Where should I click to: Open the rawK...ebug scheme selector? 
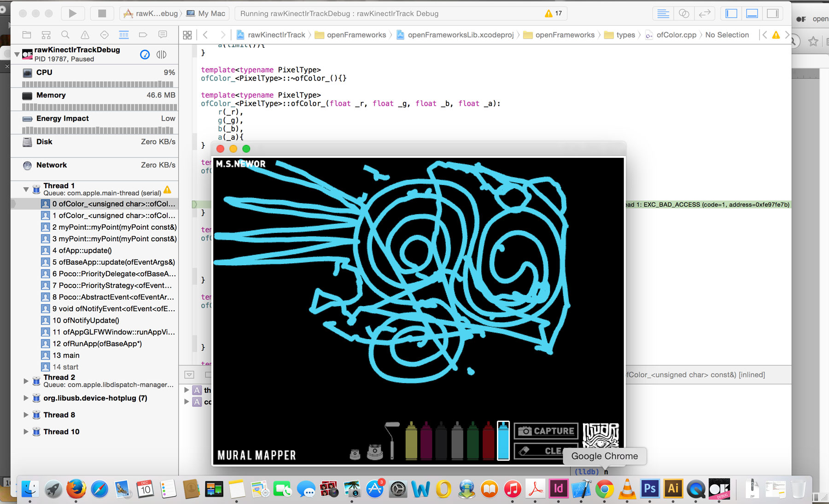click(151, 13)
